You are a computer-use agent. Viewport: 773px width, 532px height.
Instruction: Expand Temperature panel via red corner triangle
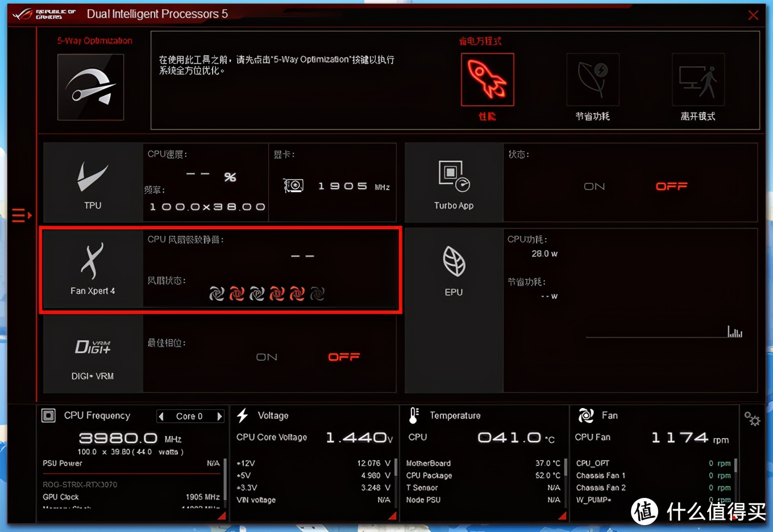[x=563, y=516]
